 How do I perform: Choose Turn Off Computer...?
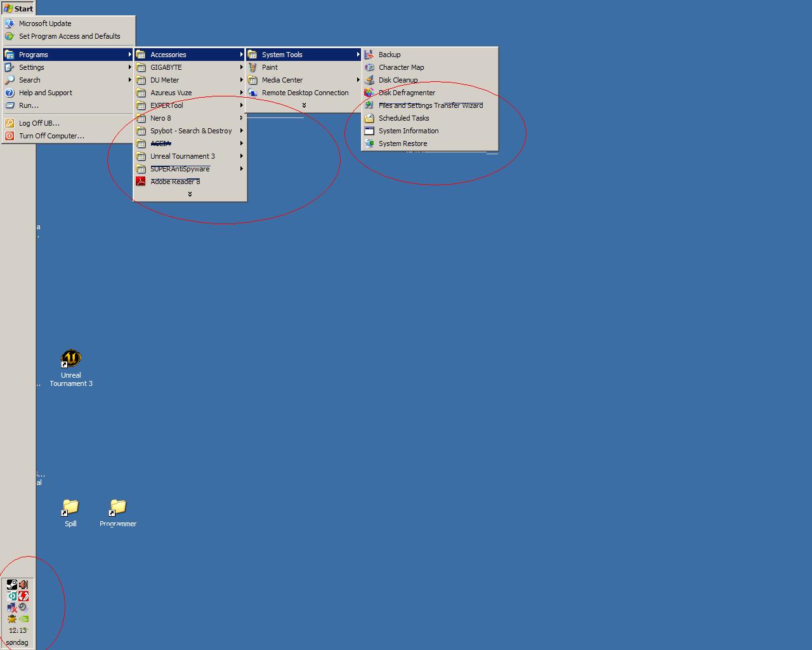click(69, 136)
